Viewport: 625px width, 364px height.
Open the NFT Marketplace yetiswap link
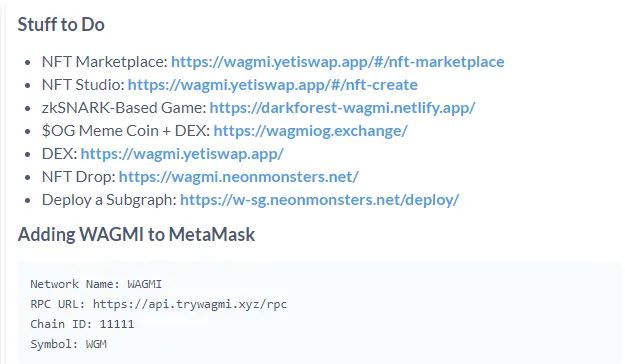338,62
